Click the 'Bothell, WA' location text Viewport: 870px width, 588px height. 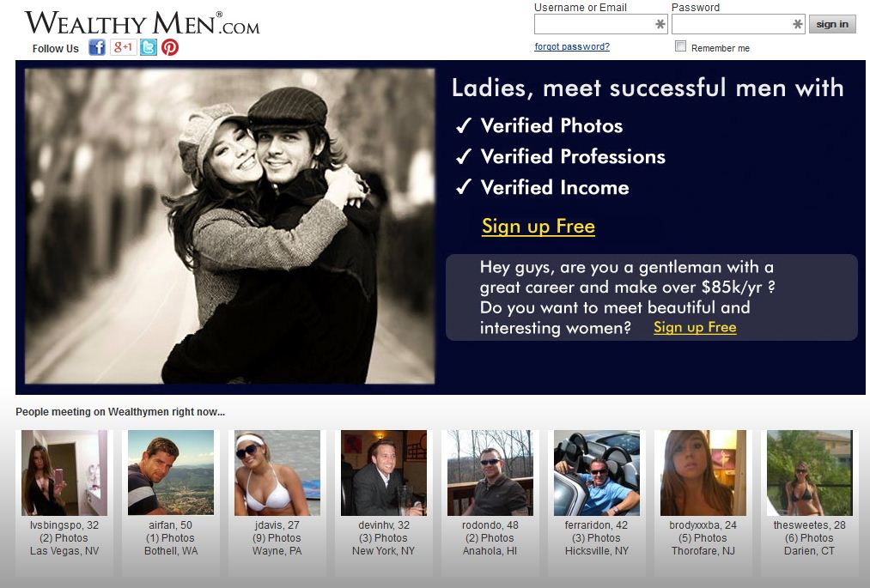point(171,551)
